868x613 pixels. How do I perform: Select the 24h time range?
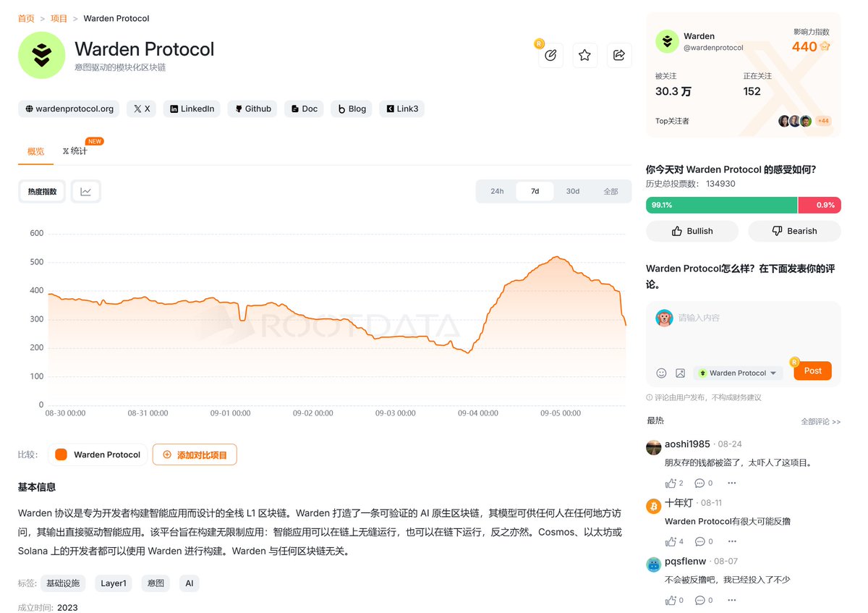click(x=497, y=191)
